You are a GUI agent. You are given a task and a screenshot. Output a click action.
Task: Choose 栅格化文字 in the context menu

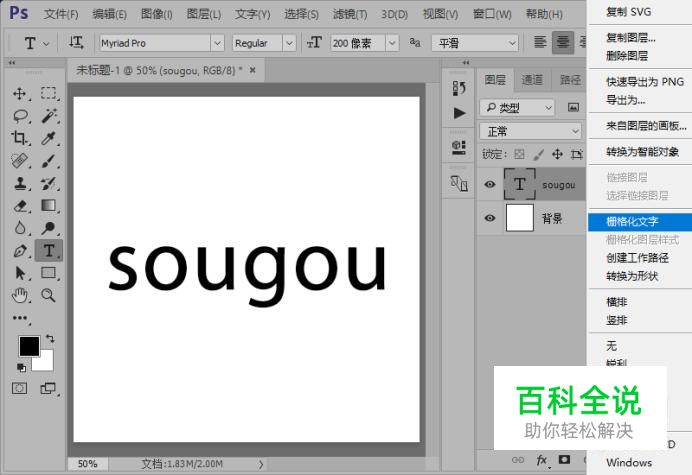pos(640,222)
